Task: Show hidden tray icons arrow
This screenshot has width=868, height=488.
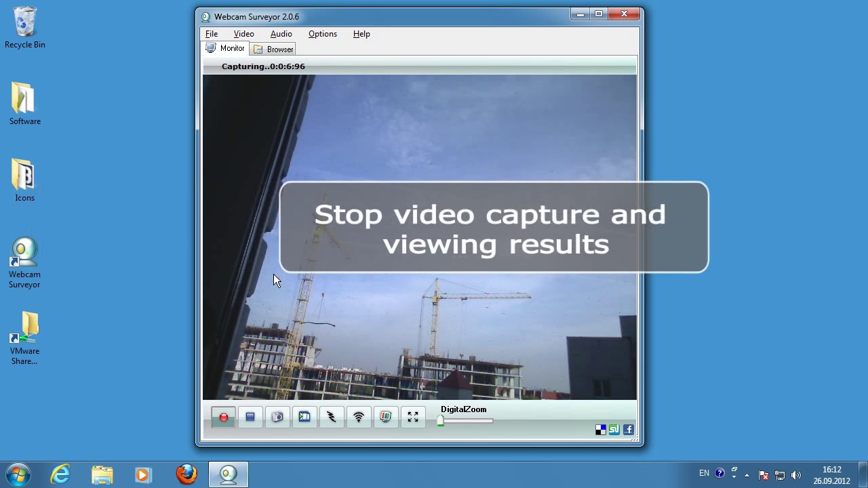Action: click(x=747, y=474)
